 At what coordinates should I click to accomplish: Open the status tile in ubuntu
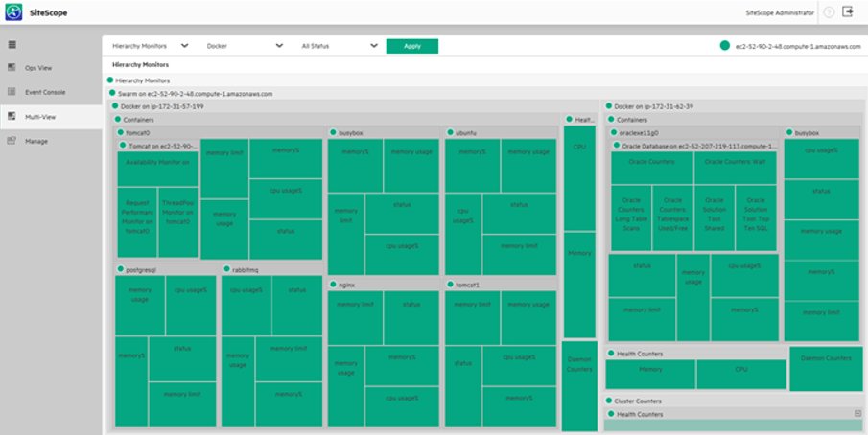point(519,214)
